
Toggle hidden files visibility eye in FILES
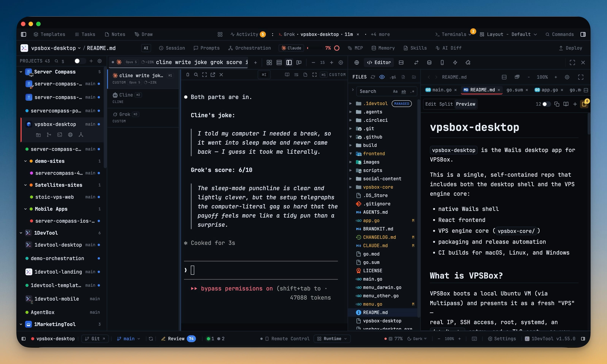[x=382, y=77]
